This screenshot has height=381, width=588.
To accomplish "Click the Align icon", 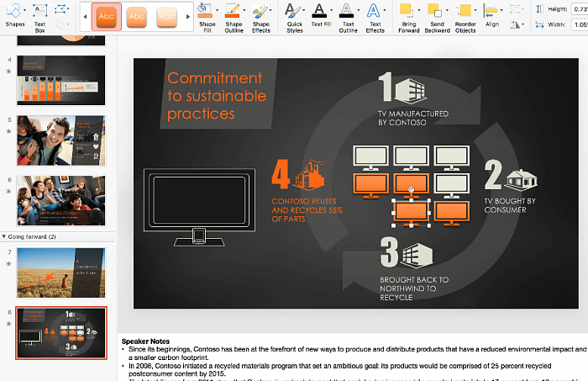I will click(490, 11).
